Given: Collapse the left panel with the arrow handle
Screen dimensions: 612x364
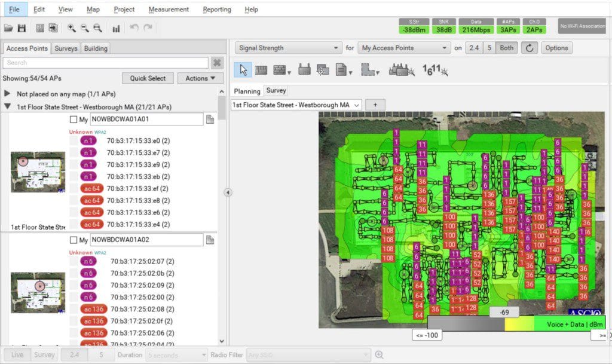Looking at the screenshot, I should [228, 192].
